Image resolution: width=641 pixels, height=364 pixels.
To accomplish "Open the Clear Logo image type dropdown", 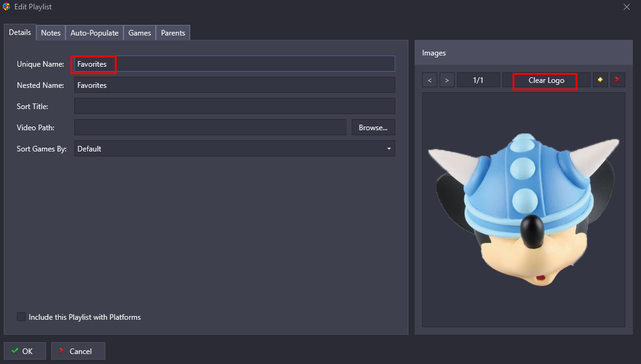I will [x=546, y=80].
